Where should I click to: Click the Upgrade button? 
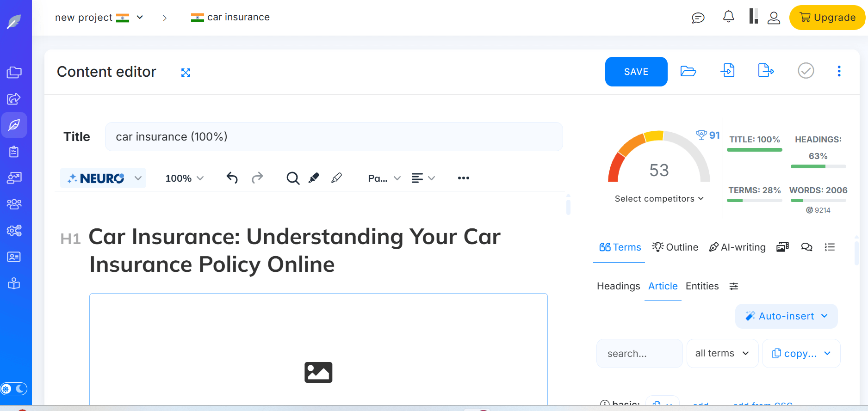click(x=827, y=18)
